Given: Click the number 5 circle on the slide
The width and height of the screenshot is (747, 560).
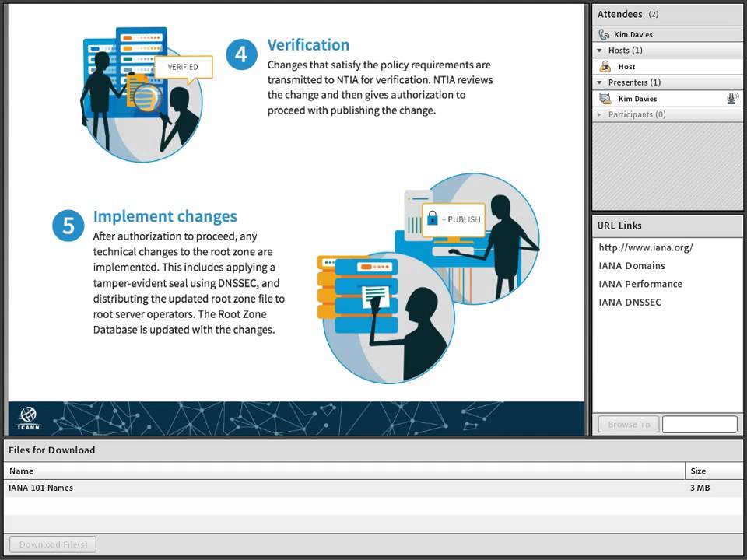Looking at the screenshot, I should click(68, 226).
